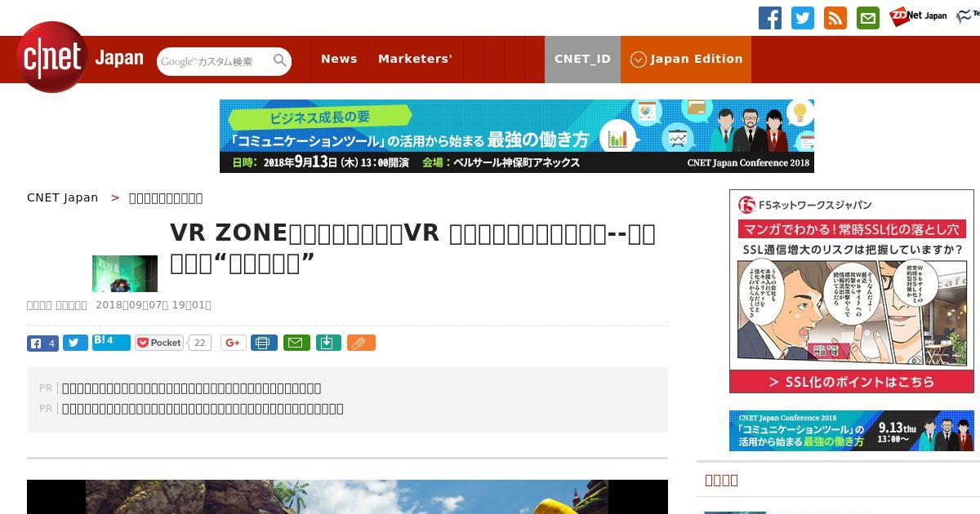Open the Marketers' menu
This screenshot has width=980, height=514.
[415, 59]
